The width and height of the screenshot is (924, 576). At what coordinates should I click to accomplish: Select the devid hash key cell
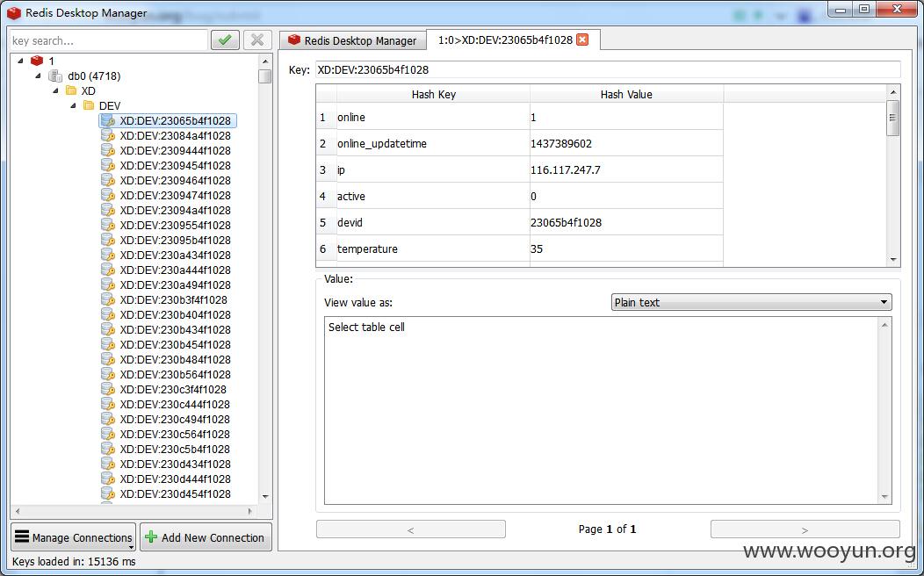433,222
